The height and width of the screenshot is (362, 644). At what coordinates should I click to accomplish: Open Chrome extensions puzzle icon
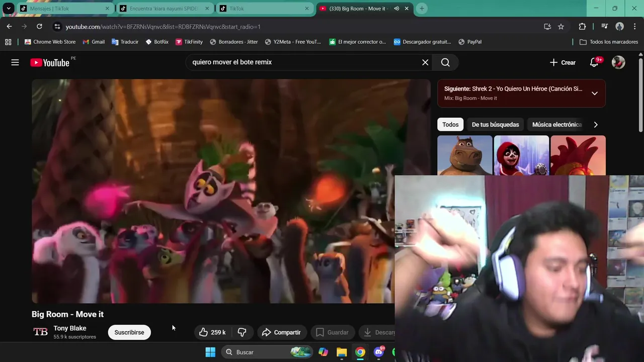coord(582,27)
